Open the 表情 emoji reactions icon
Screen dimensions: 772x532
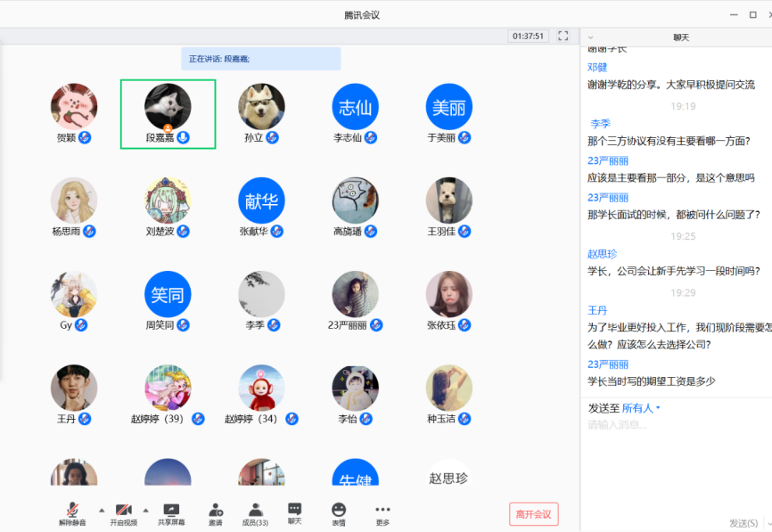(339, 510)
